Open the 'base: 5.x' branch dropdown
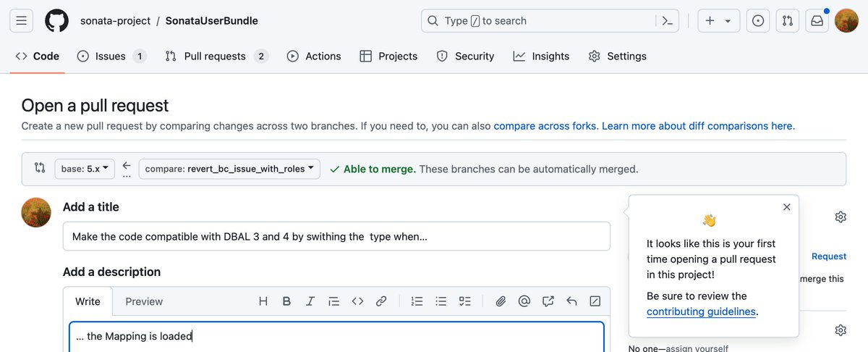Viewport: 868px width, 352px height. click(85, 169)
